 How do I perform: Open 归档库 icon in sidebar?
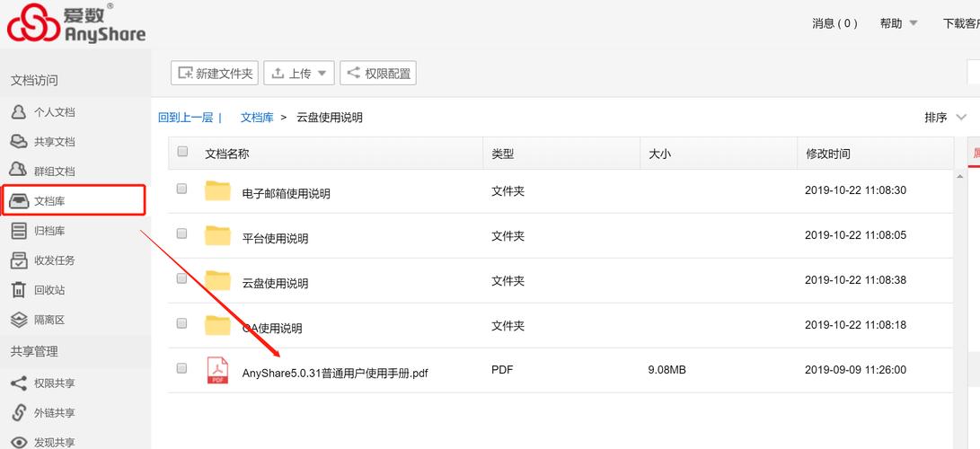pyautogui.click(x=19, y=231)
